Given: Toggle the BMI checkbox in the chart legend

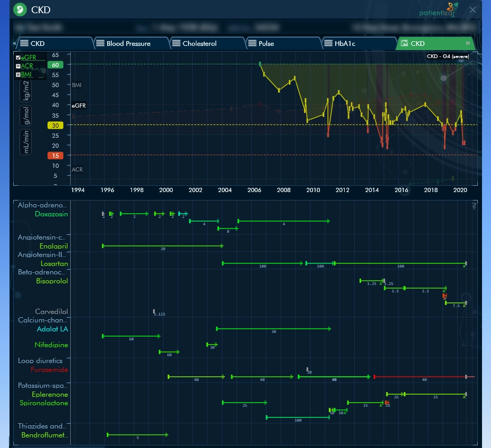Looking at the screenshot, I should pyautogui.click(x=18, y=74).
